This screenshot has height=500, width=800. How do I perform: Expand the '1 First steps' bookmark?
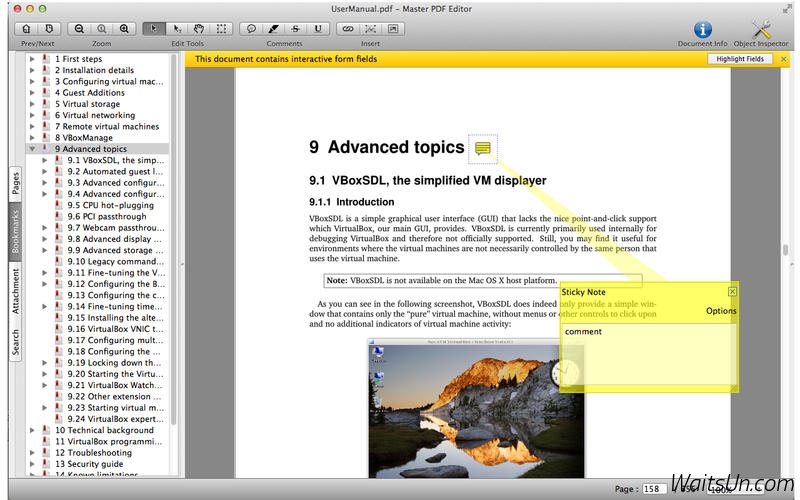(x=32, y=59)
